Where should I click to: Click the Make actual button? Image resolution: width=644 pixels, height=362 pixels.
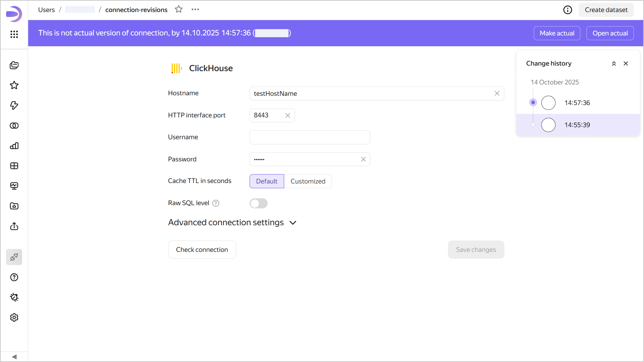click(557, 33)
